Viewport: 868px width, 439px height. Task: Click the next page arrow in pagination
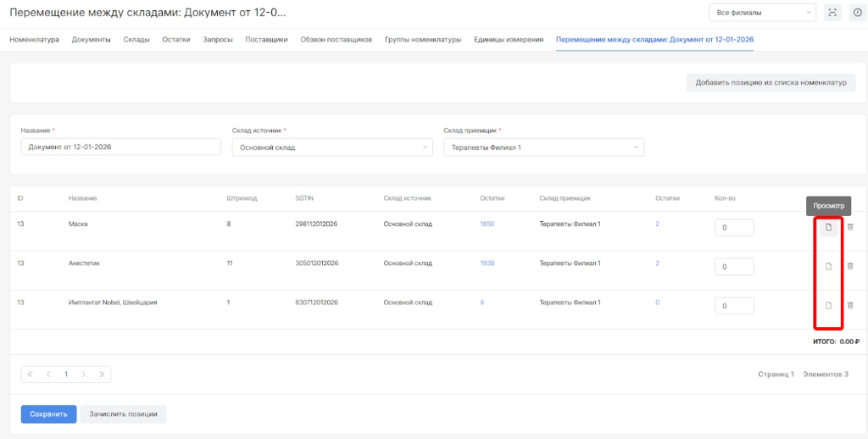[84, 374]
